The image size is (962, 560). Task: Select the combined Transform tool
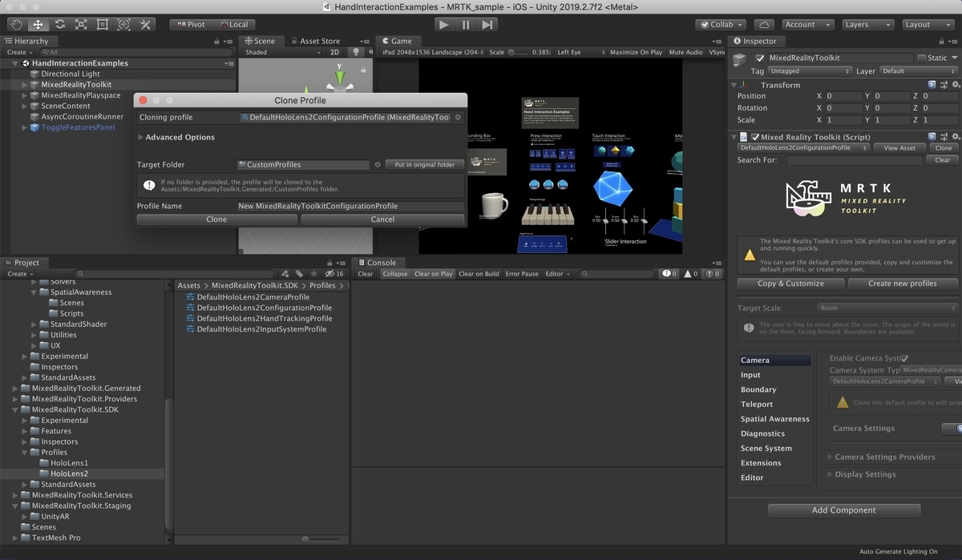[x=123, y=25]
